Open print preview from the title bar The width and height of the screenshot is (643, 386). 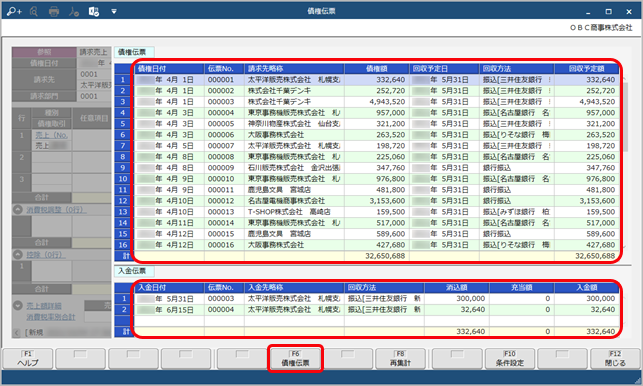point(34,11)
